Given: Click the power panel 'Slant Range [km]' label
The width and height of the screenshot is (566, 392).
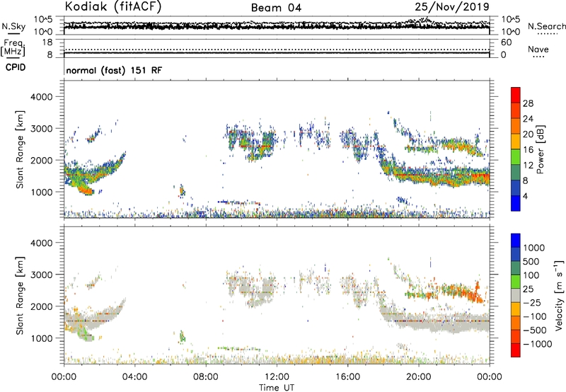Looking at the screenshot, I should (20, 149).
